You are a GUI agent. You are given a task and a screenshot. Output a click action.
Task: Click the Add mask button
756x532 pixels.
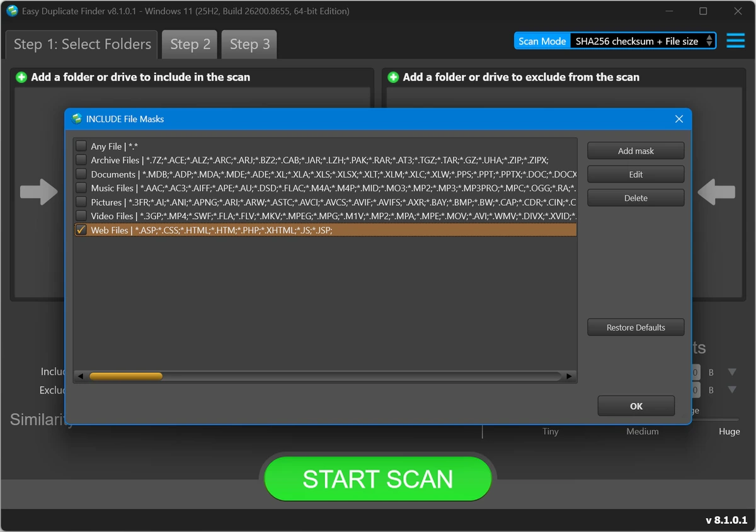tap(636, 151)
